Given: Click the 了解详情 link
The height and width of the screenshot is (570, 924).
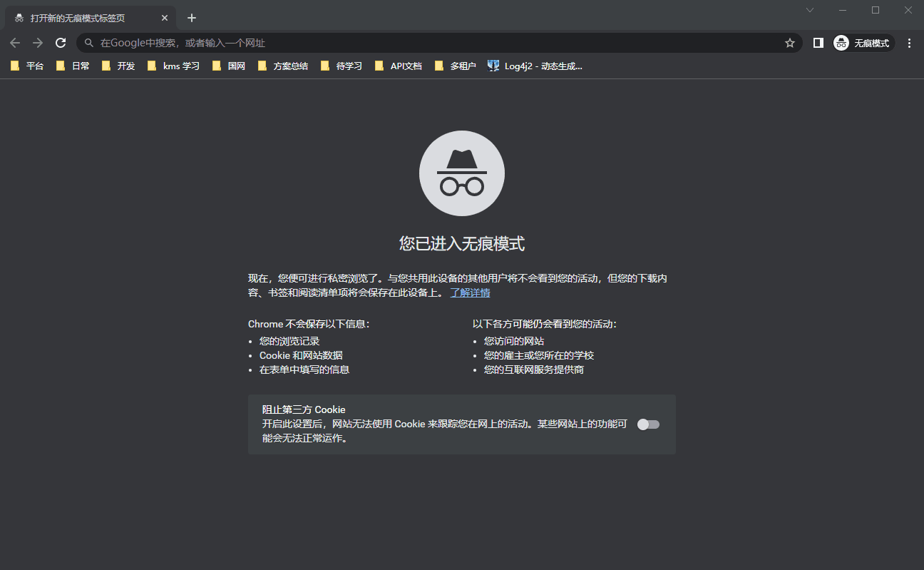Looking at the screenshot, I should pyautogui.click(x=470, y=292).
